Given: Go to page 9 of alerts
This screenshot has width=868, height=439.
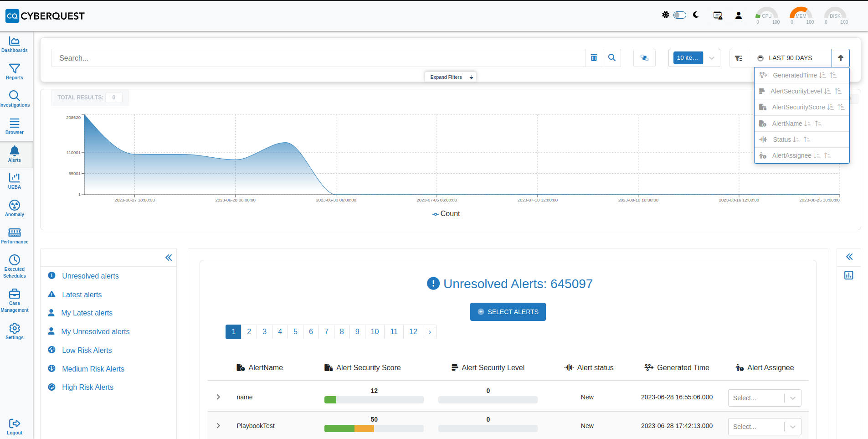Looking at the screenshot, I should 358,332.
